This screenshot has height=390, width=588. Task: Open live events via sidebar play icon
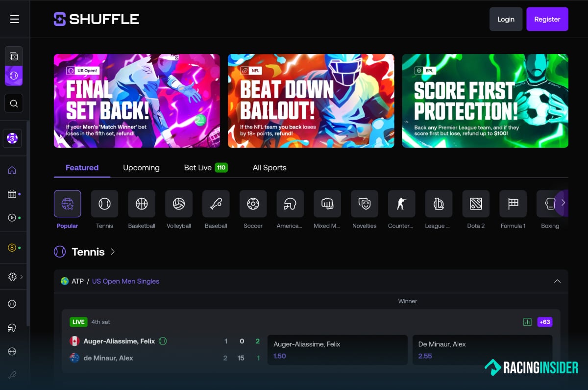pos(12,218)
